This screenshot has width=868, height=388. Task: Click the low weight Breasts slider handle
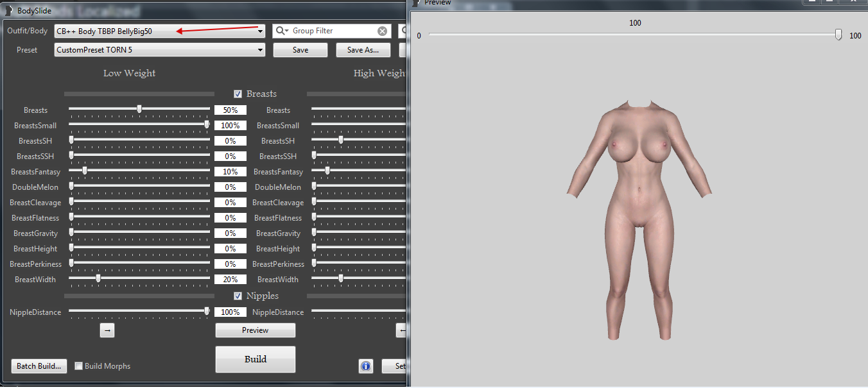[139, 109]
